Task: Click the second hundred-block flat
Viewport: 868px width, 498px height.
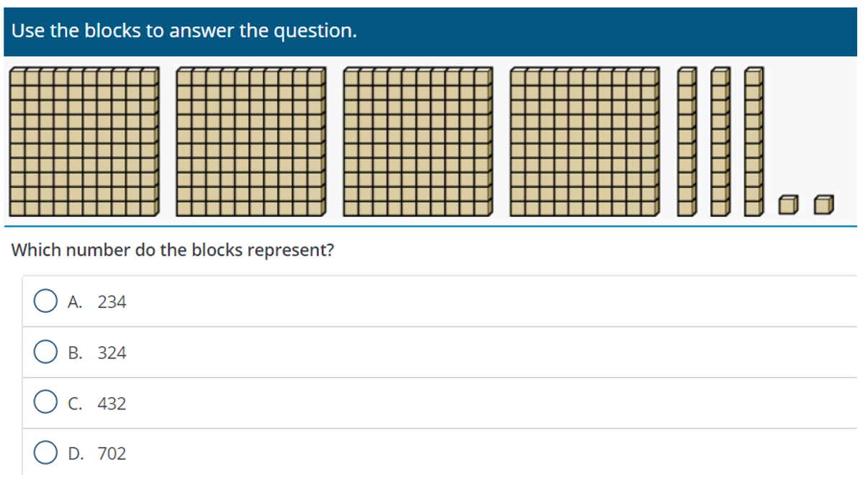Action: pyautogui.click(x=251, y=142)
